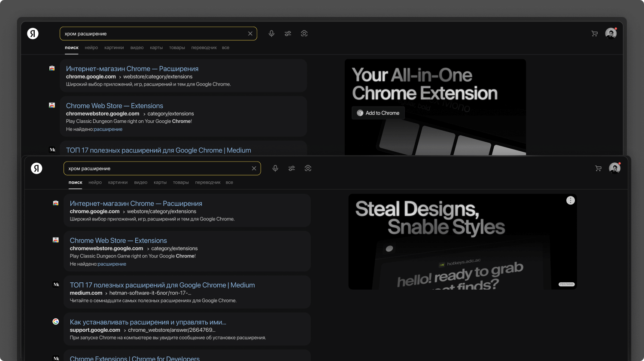This screenshot has width=644, height=361.
Task: Select the 'нейро' tab in front window
Action: [x=95, y=183]
